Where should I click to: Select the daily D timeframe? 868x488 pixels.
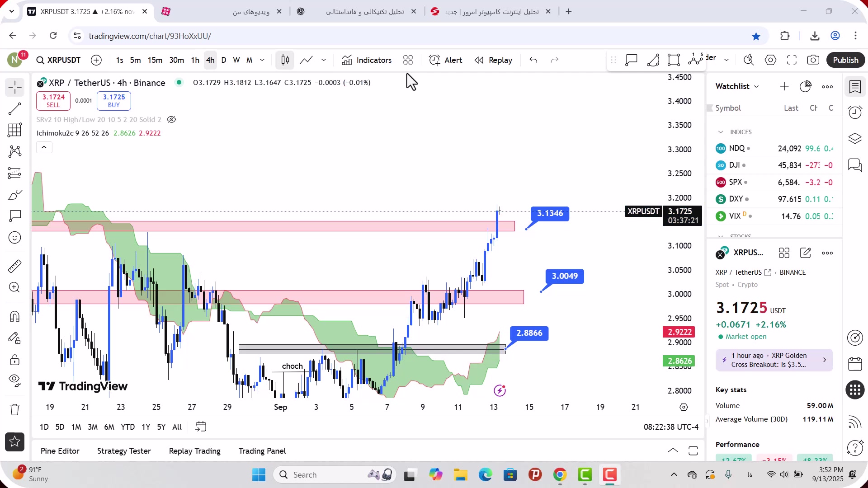point(224,60)
